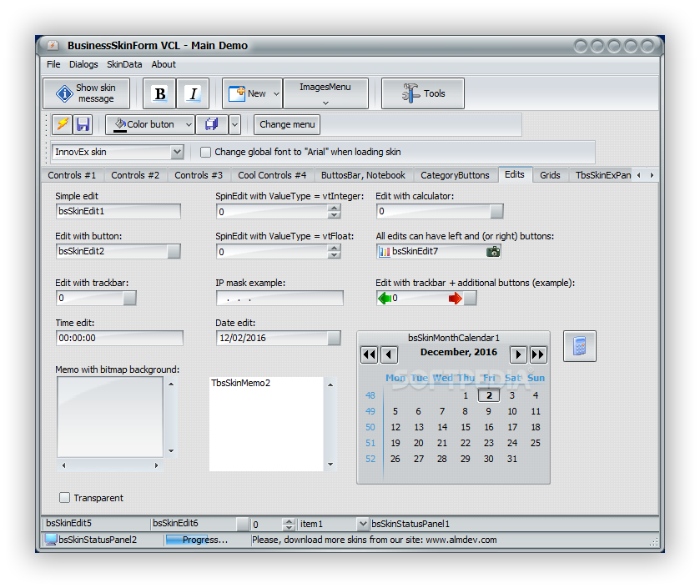700x588 pixels.
Task: Go to previous year in calendar
Action: [x=370, y=354]
